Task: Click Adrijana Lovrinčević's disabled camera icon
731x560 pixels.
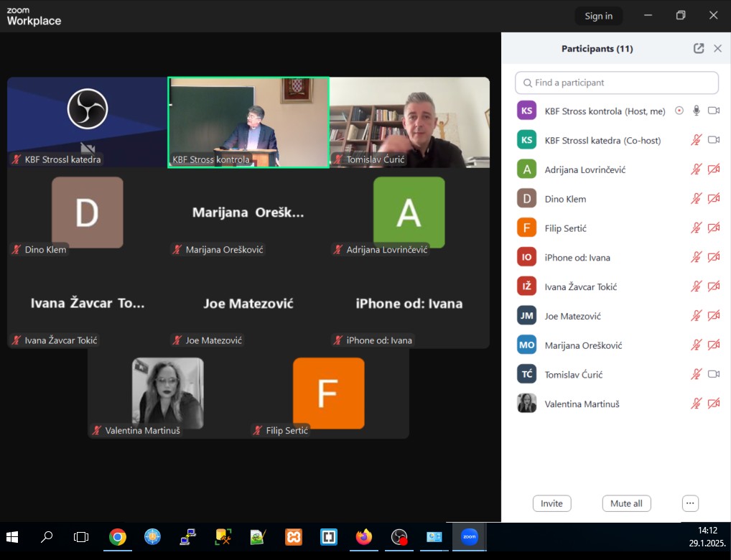Action: click(x=714, y=169)
